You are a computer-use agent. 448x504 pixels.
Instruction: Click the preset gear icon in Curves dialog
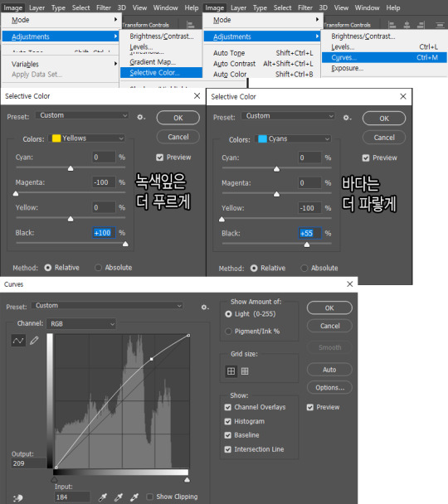pyautogui.click(x=205, y=308)
